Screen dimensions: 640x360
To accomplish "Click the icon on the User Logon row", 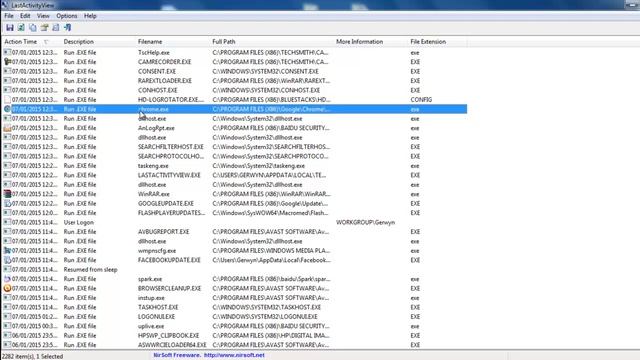I will click(x=7, y=222).
